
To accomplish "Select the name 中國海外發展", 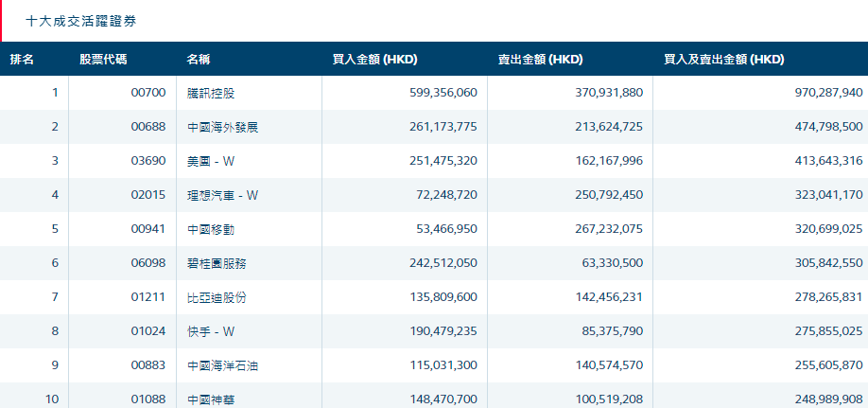I will pyautogui.click(x=222, y=127).
